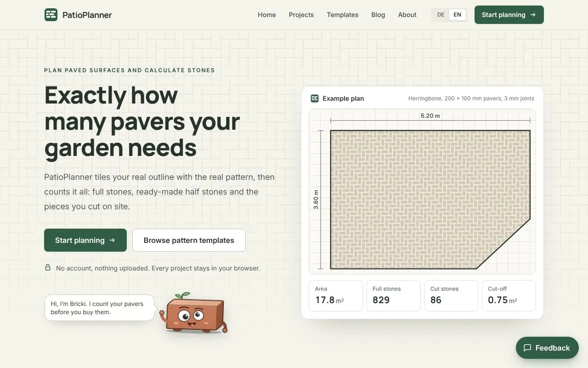Click the Herringbone pavers description text

(x=471, y=98)
